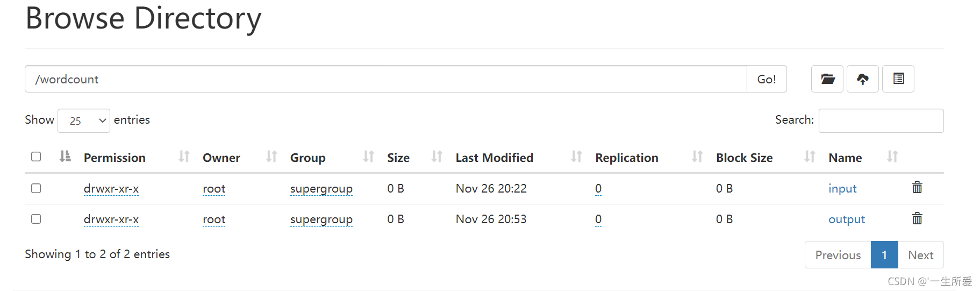
Task: Click the upload files cloud icon
Action: coord(862,79)
